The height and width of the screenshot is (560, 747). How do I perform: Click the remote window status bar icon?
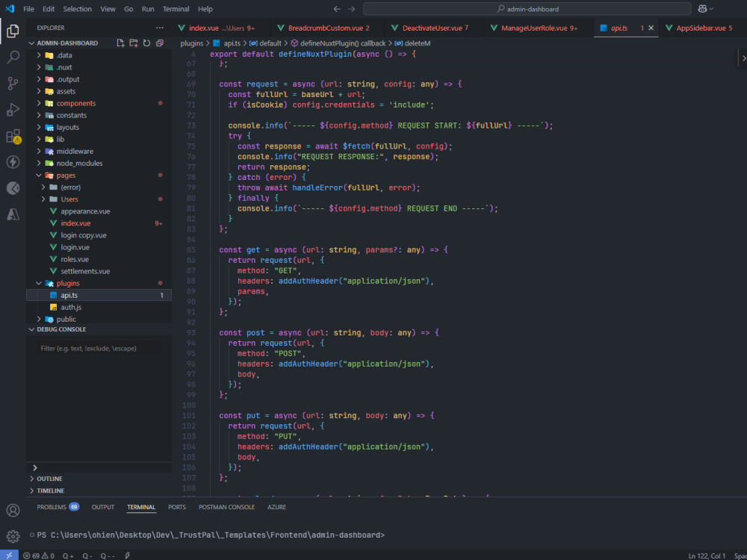click(x=9, y=556)
